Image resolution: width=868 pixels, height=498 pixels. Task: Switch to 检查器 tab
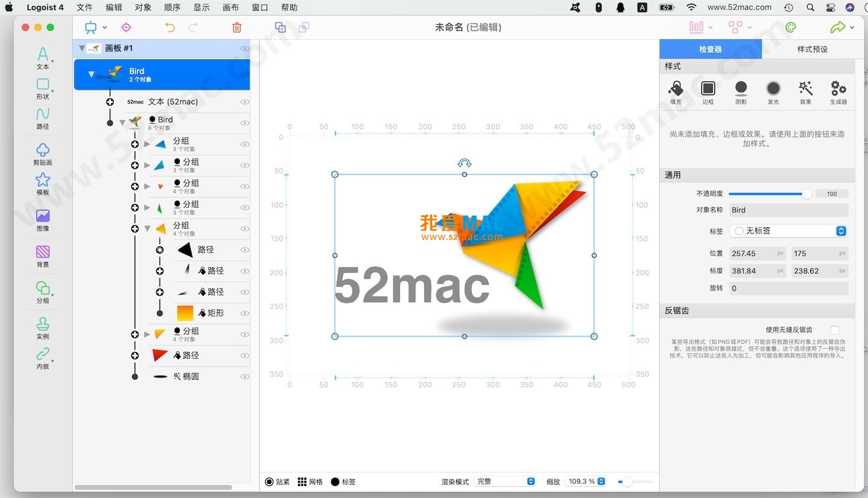coord(710,49)
